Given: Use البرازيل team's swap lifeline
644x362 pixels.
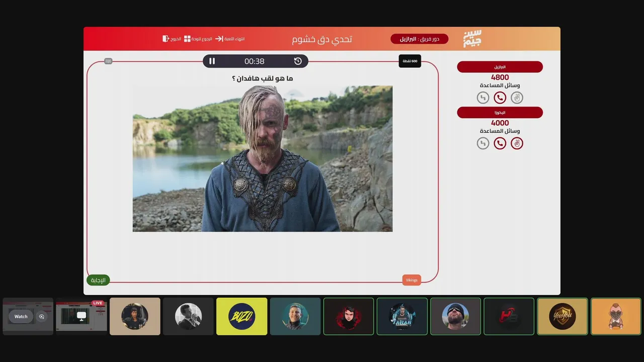Looking at the screenshot, I should tap(483, 98).
